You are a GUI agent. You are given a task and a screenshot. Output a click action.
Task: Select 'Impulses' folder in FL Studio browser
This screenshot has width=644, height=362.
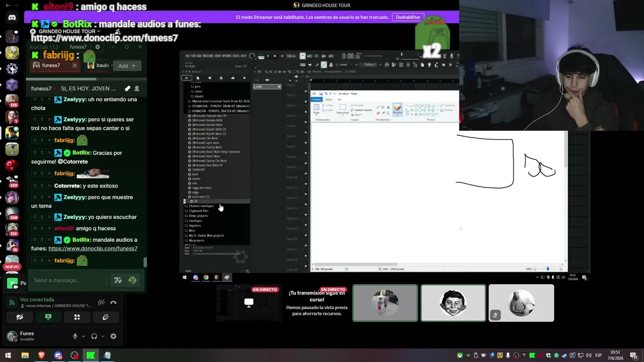coord(194,226)
